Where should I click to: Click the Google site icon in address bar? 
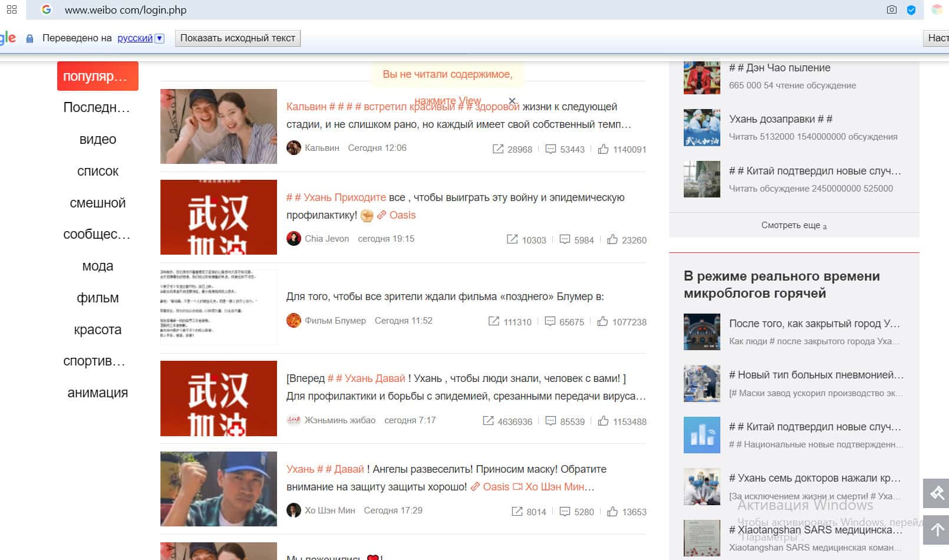[x=47, y=9]
